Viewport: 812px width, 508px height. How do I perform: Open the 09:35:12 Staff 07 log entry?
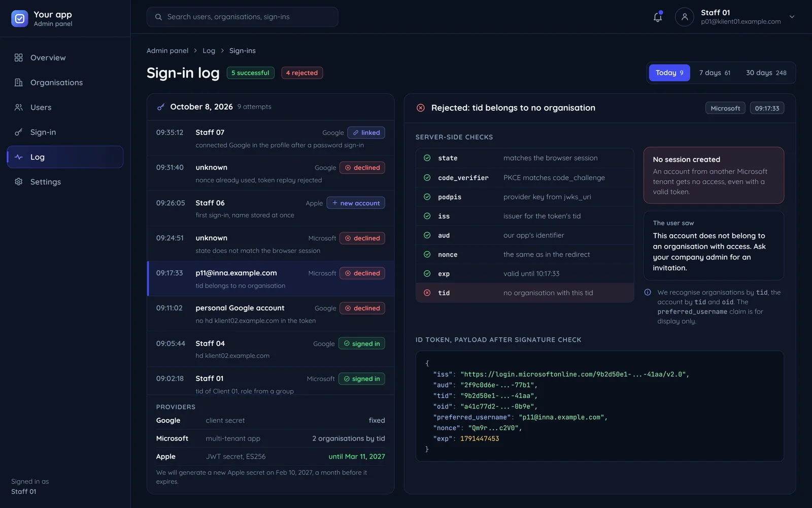click(x=270, y=138)
